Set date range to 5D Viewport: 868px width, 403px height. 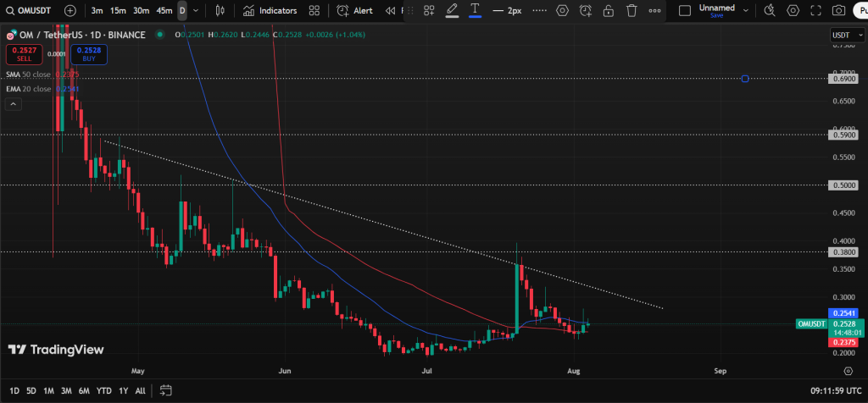(x=31, y=391)
